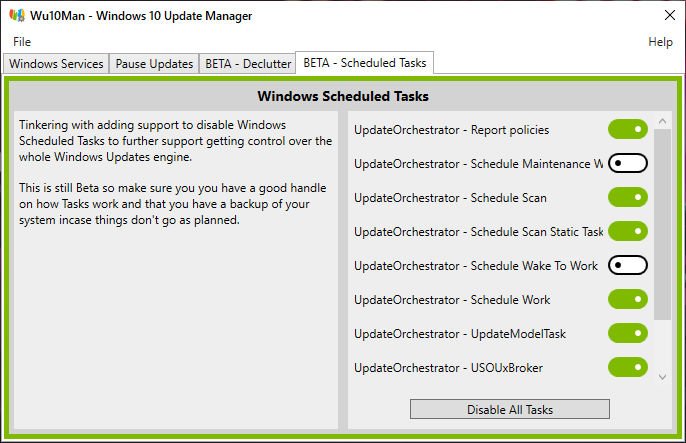Enable the Schedule Maintenance Work task toggle
Screen dimensions: 686x443
[x=628, y=163]
